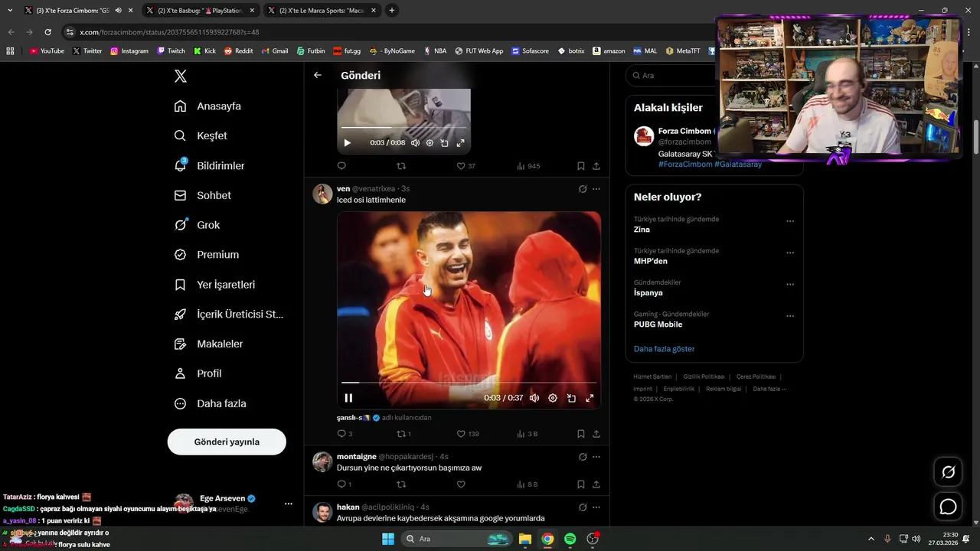Open options for Zina trend
This screenshot has height=551, width=980.
[x=790, y=221]
